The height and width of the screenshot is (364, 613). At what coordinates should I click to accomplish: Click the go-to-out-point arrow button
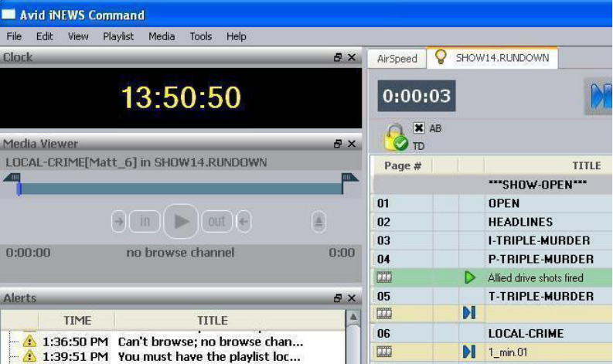click(243, 221)
